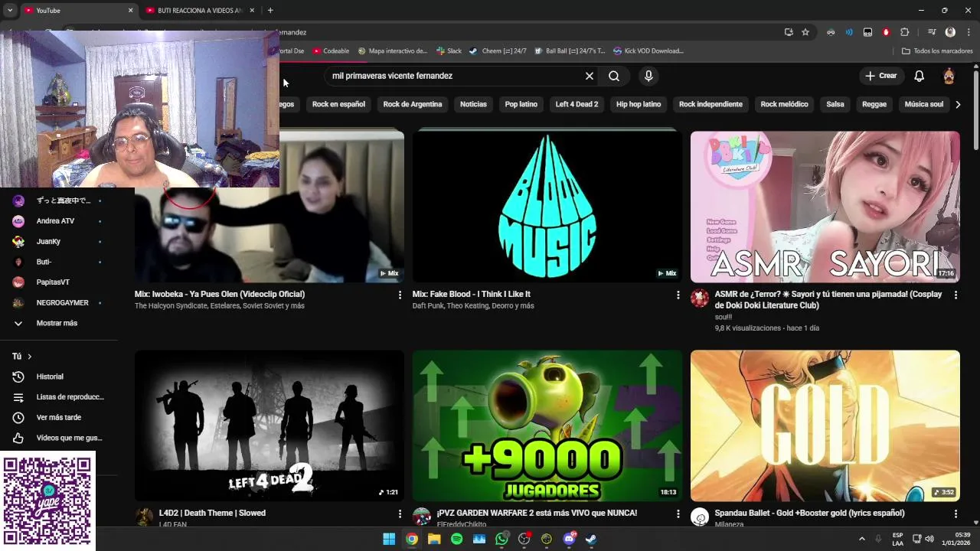Screen dimensions: 980x551
Task: Select the Rock independiente chip
Action: tap(710, 104)
